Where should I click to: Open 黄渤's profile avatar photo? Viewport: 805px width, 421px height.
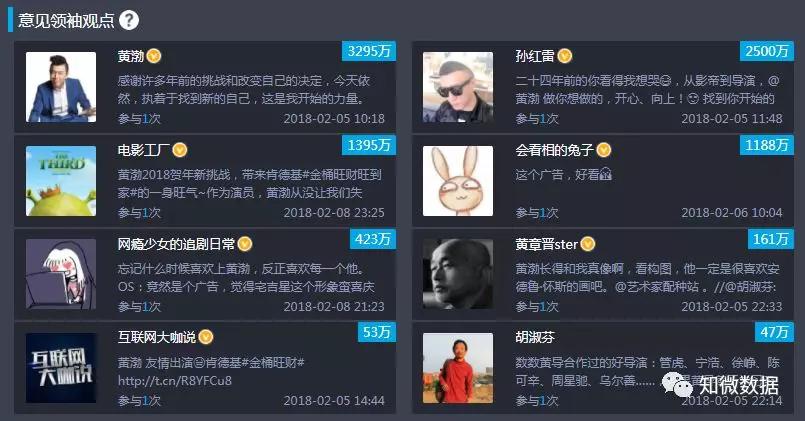tap(61, 87)
